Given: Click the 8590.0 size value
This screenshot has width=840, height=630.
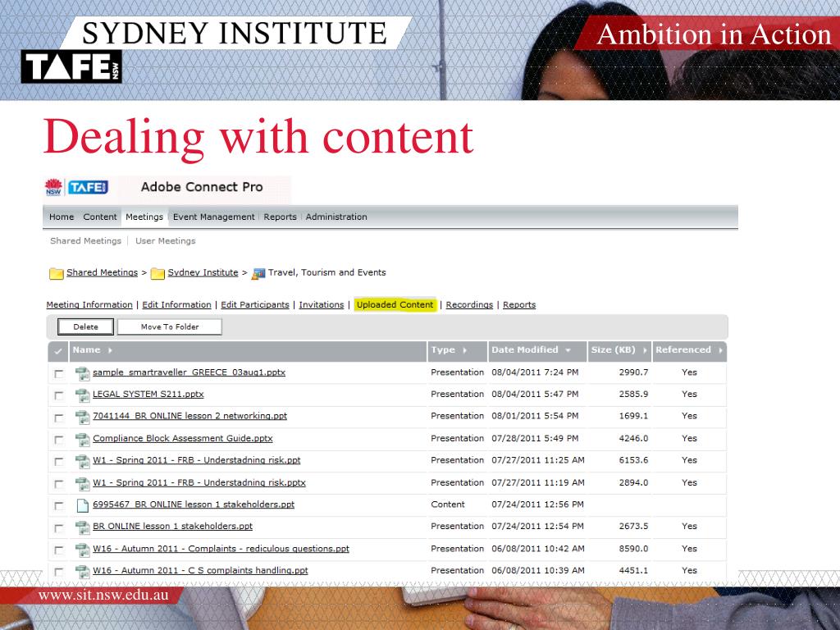Looking at the screenshot, I should [x=633, y=549].
